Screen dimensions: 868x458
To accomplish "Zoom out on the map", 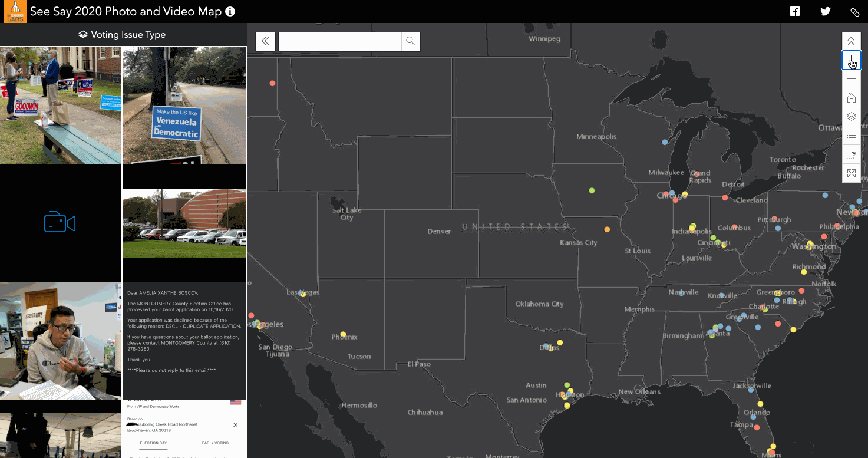I will [x=852, y=79].
